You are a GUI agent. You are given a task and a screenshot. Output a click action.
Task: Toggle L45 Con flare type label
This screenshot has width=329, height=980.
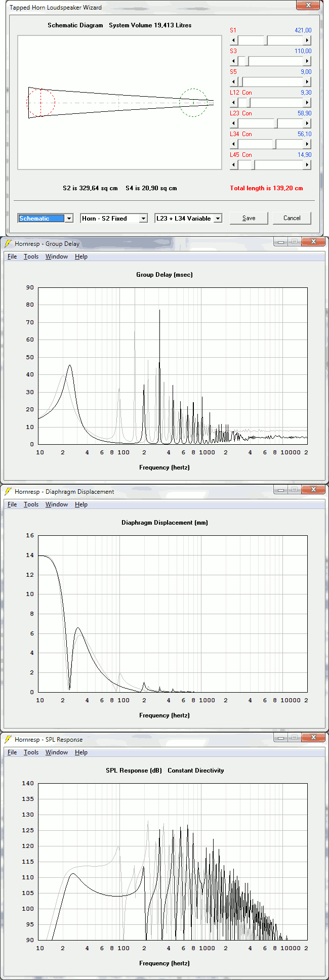246,155
